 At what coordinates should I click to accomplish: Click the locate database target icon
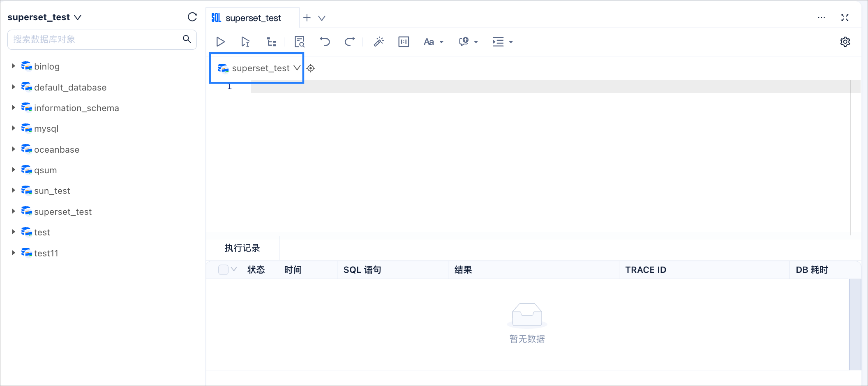pyautogui.click(x=311, y=68)
